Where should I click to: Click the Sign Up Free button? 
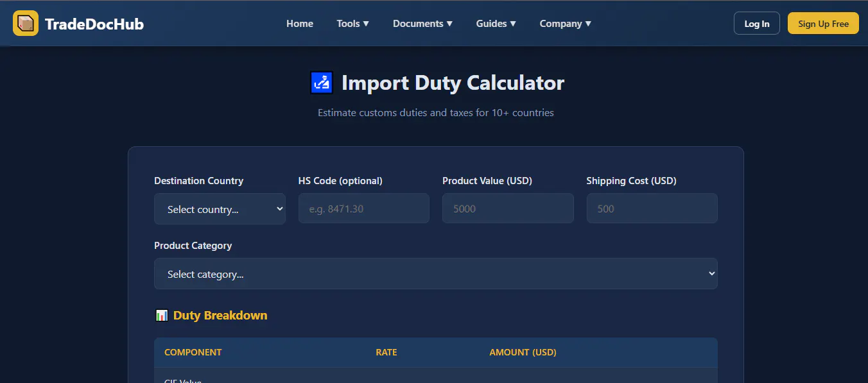pyautogui.click(x=823, y=24)
